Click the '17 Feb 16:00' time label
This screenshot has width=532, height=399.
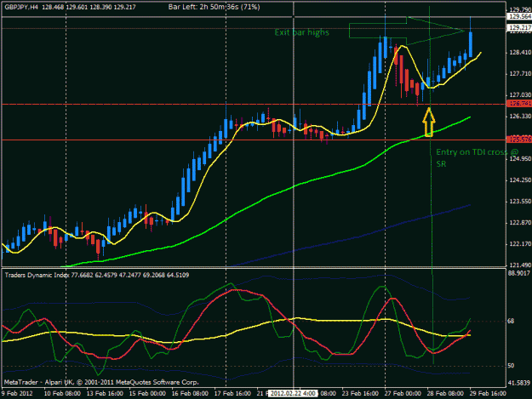click(232, 393)
